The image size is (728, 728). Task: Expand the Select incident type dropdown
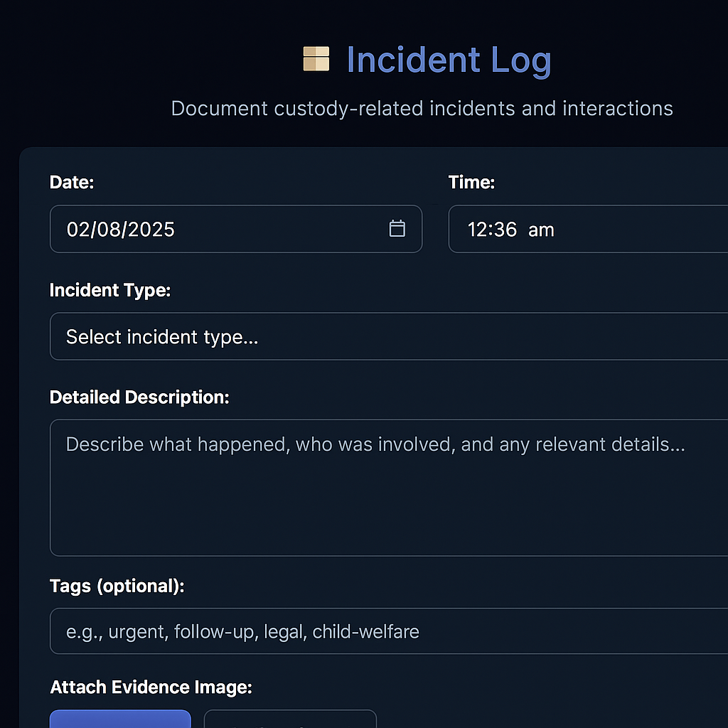[388, 336]
